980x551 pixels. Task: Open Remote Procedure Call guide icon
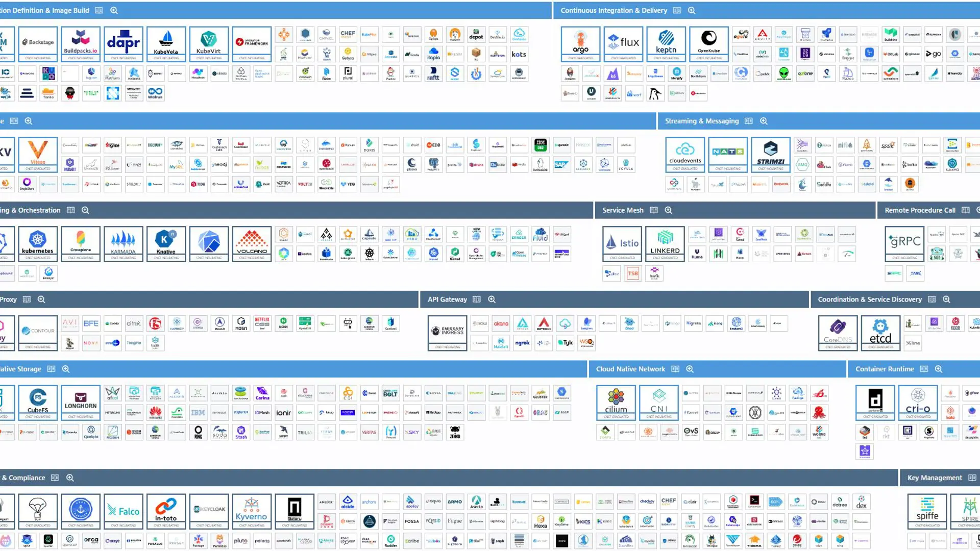tap(965, 210)
